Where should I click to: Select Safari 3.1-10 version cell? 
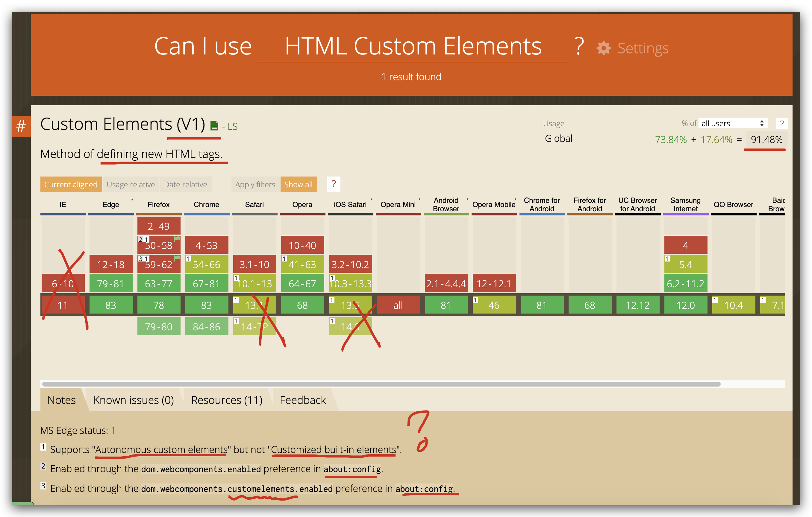point(254,264)
